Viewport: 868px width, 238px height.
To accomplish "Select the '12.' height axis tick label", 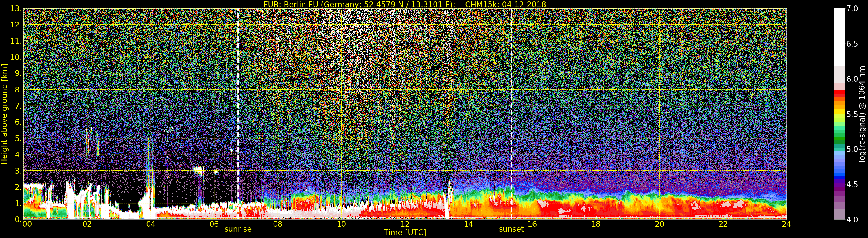I will pyautogui.click(x=16, y=25).
